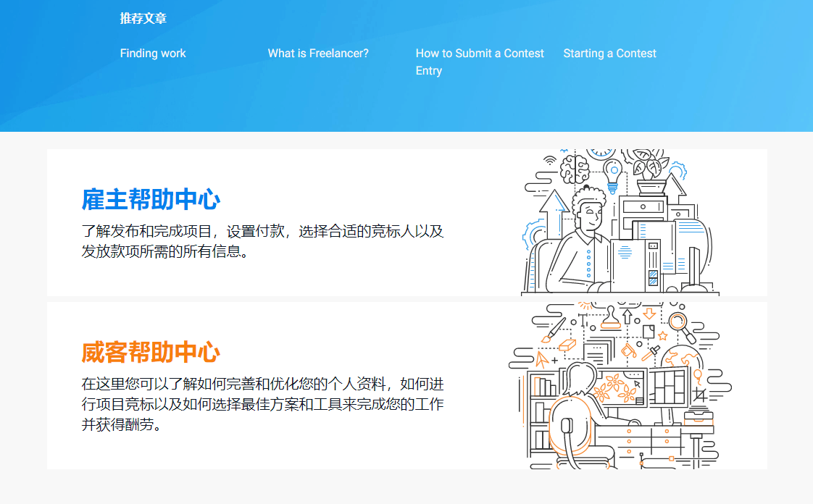The width and height of the screenshot is (813, 504).
Task: Open the Starting a Contest article
Action: click(x=609, y=54)
